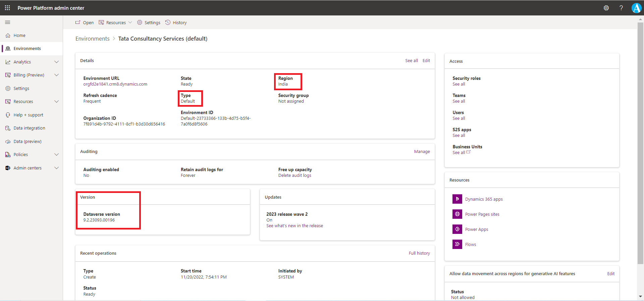Open the app launcher waffle icon

[7, 8]
